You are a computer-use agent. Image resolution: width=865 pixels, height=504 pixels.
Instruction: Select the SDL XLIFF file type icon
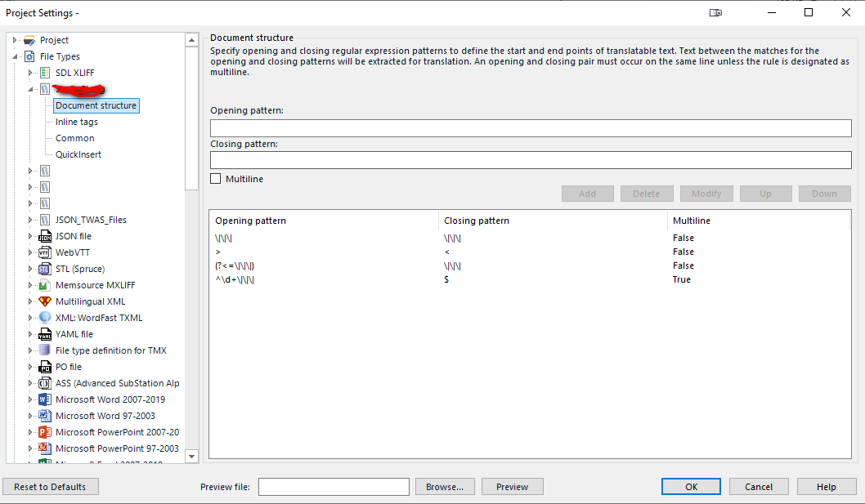pyautogui.click(x=43, y=72)
